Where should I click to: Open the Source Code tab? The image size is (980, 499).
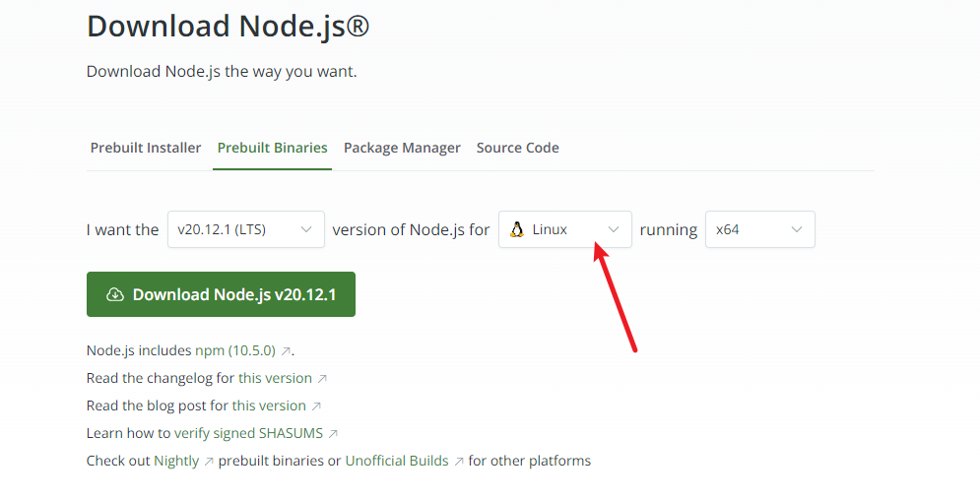tap(517, 148)
